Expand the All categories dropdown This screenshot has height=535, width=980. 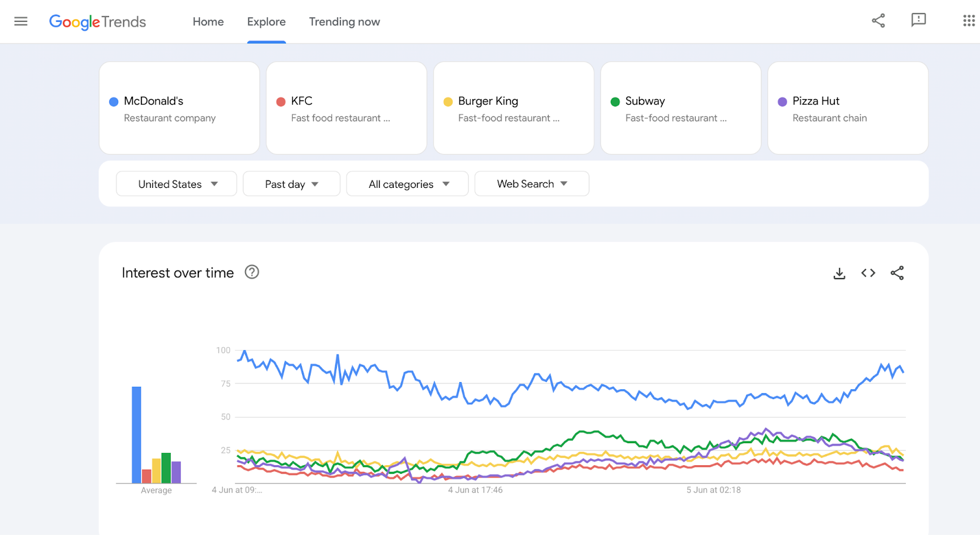[x=407, y=184]
